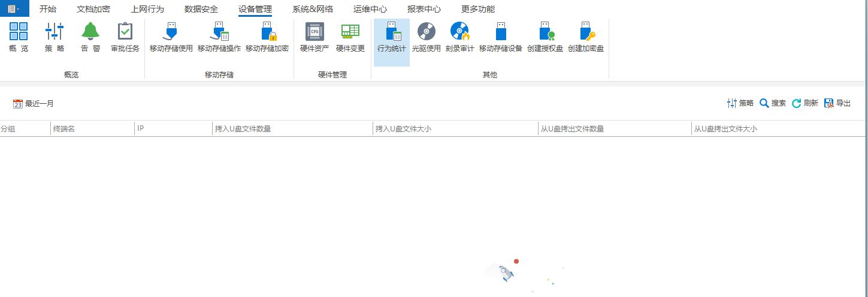The image size is (868, 297).
Task: Open 硬件资产 hardware assets
Action: point(314,37)
